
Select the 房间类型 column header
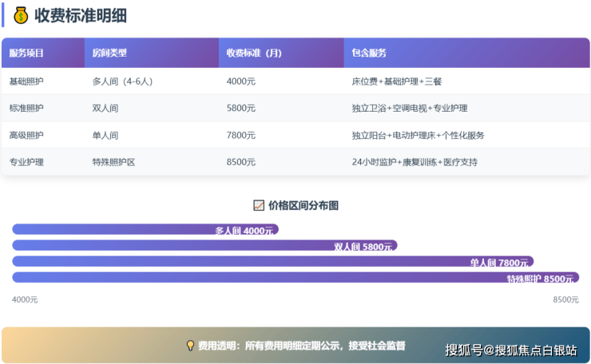coord(109,53)
